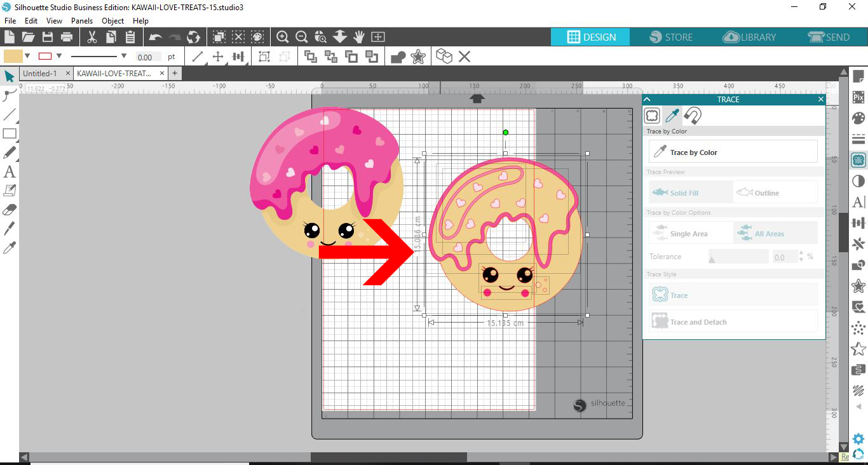Switch to the Select Trace Area mode icon

click(x=652, y=116)
